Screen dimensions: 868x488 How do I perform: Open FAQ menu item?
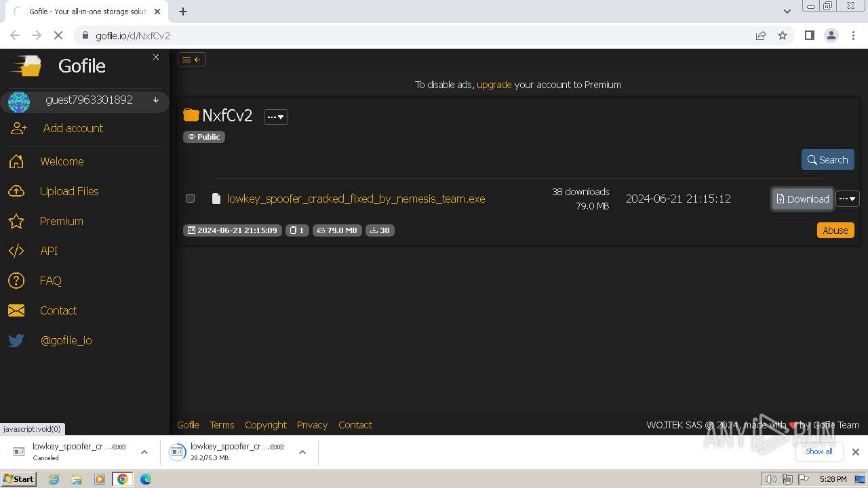click(51, 281)
